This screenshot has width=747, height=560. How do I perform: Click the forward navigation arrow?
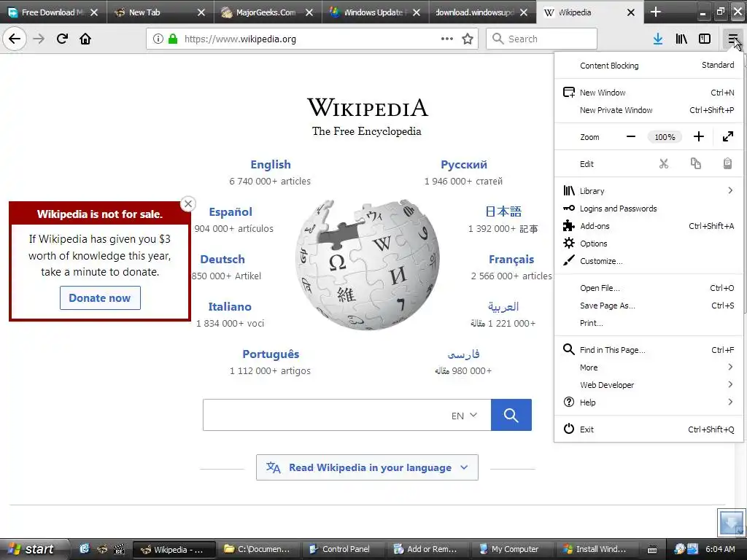point(39,39)
